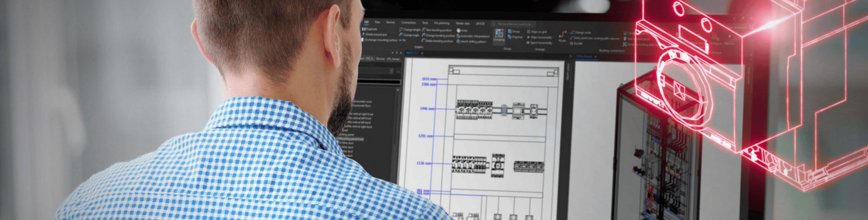Switch to the View ribbon tab
The width and height of the screenshot is (868, 220).
[377, 22]
